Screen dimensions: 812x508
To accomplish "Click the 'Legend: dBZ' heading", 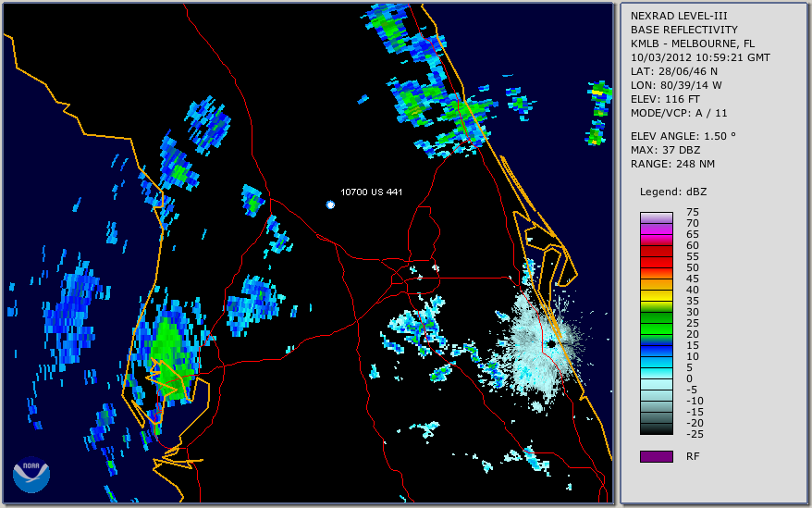I will coord(673,192).
